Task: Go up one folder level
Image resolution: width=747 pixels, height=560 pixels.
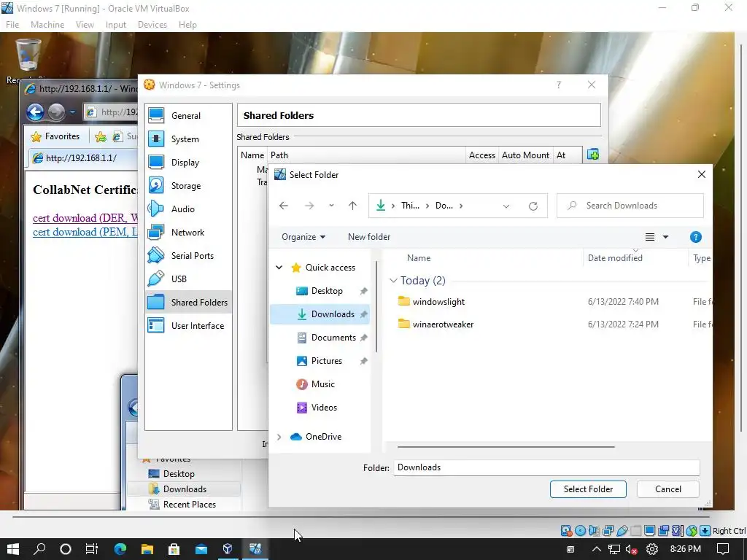Action: [352, 206]
